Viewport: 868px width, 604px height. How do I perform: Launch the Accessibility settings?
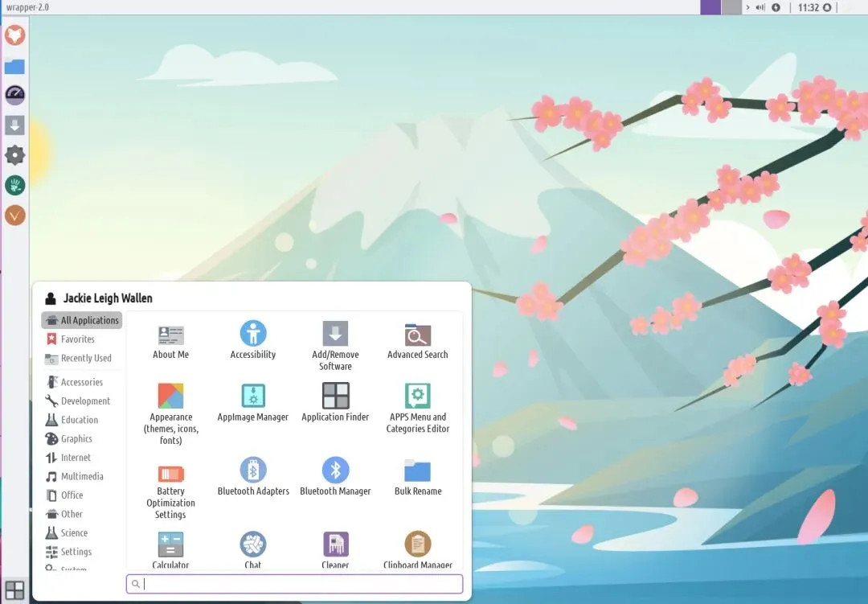[253, 340]
